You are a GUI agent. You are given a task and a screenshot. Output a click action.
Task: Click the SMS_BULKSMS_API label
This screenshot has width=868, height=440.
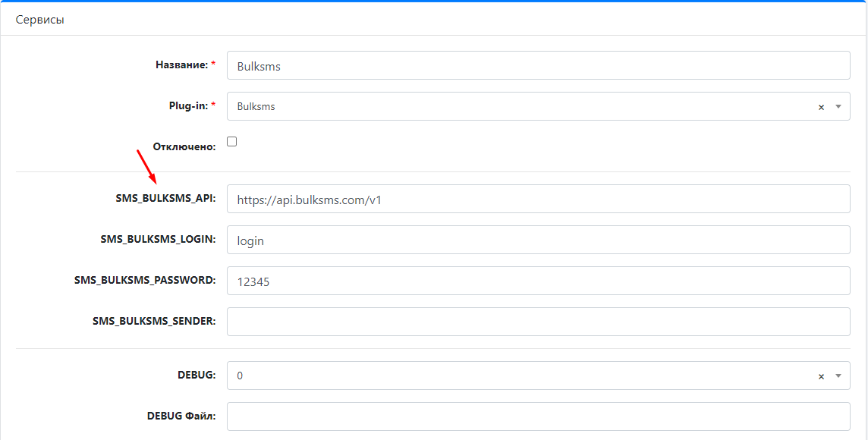tap(165, 198)
